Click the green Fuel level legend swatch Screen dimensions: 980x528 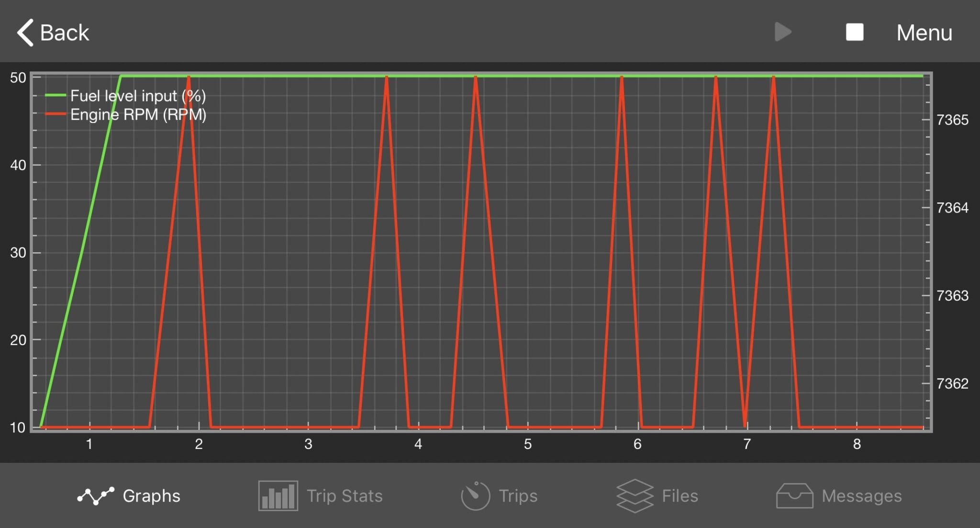[x=56, y=95]
